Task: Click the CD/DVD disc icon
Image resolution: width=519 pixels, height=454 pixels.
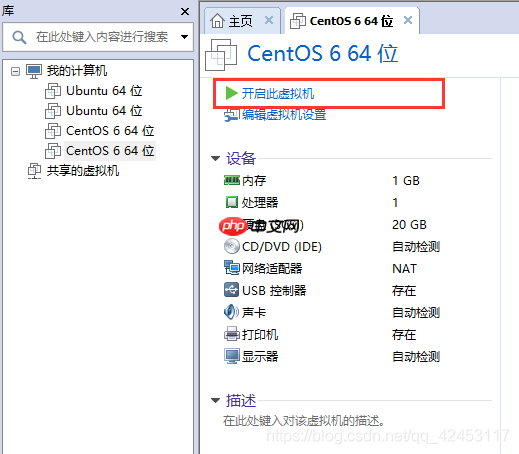Action: tap(232, 246)
